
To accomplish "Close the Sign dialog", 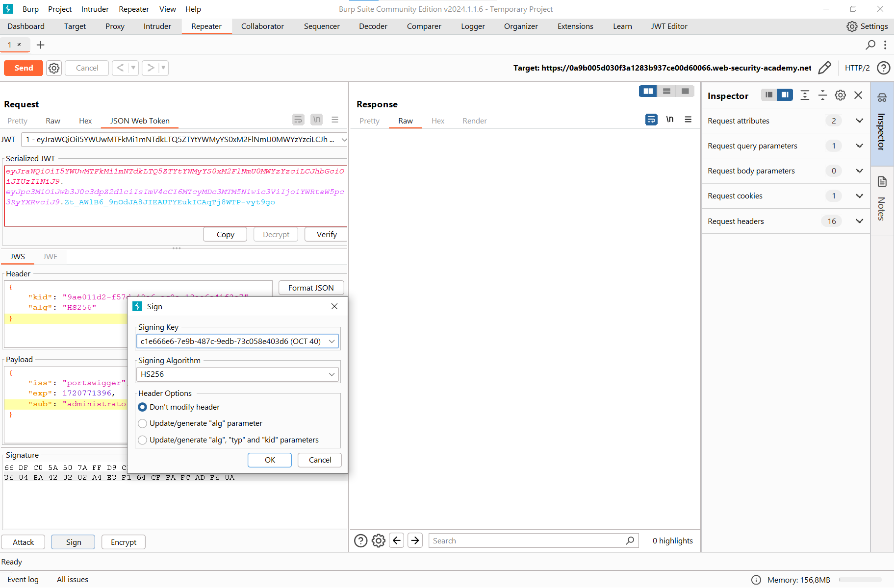I will pyautogui.click(x=334, y=306).
